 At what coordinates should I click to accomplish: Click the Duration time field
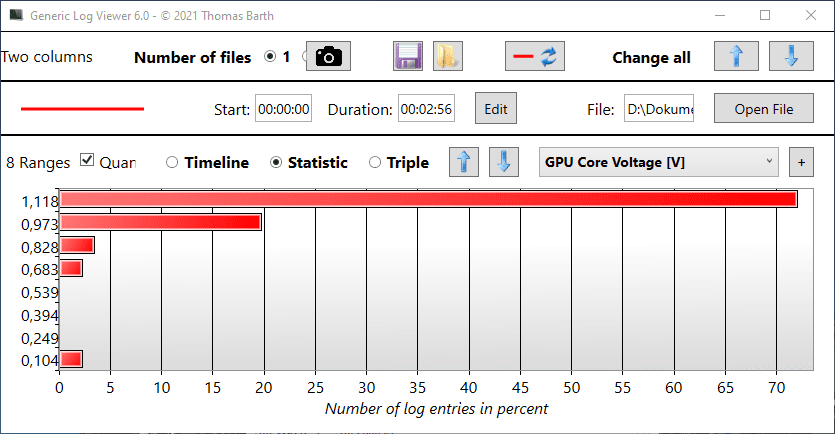tap(426, 109)
